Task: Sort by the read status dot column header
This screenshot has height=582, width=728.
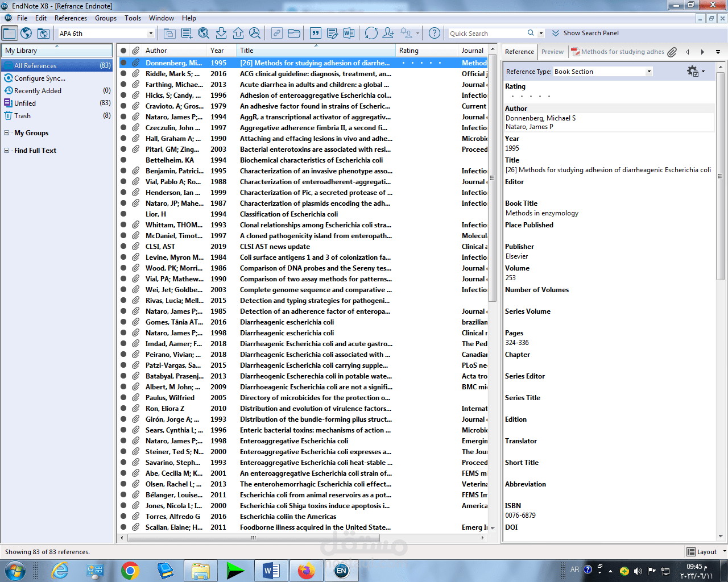Action: pos(123,51)
